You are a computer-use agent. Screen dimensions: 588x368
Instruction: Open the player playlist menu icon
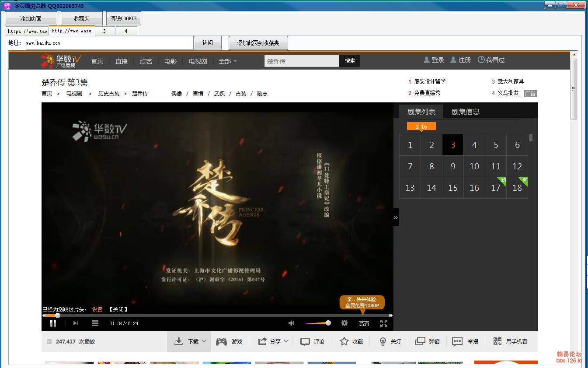[x=95, y=323]
